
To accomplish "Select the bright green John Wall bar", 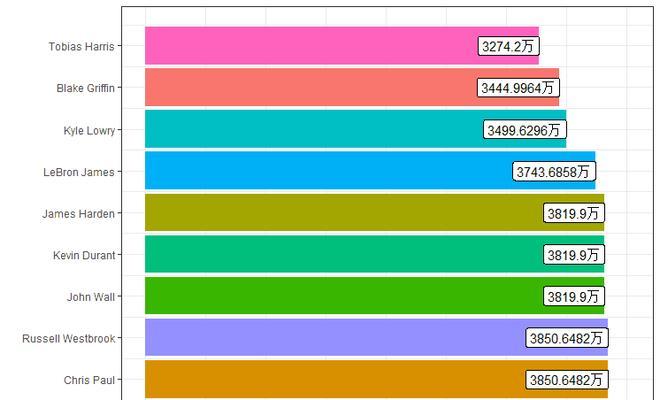I will (375, 296).
